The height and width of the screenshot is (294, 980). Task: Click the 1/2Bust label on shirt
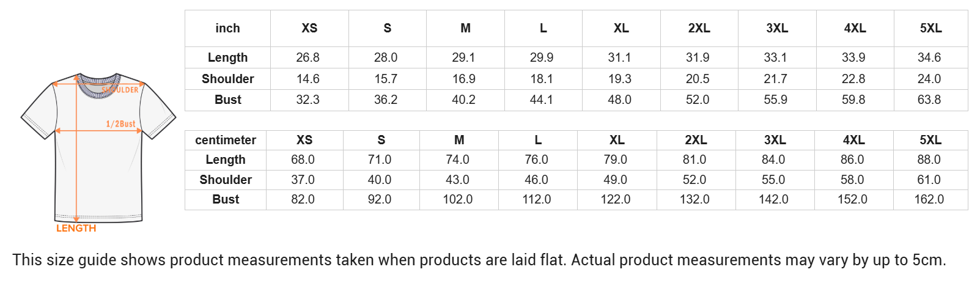click(120, 123)
